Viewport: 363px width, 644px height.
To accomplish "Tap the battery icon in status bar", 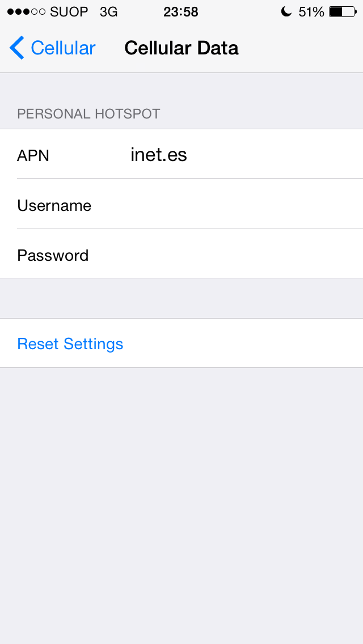I will pyautogui.click(x=343, y=12).
